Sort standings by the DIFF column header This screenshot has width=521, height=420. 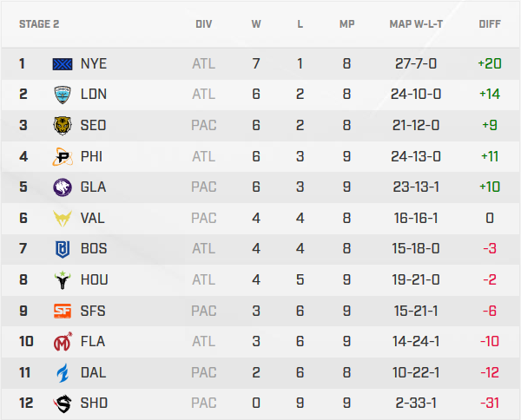(x=490, y=24)
